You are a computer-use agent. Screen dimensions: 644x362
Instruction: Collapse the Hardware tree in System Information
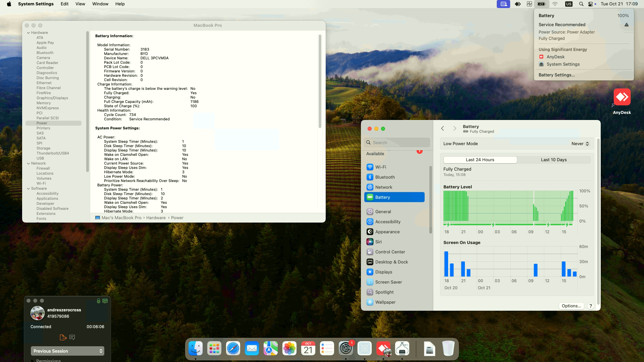click(x=29, y=33)
